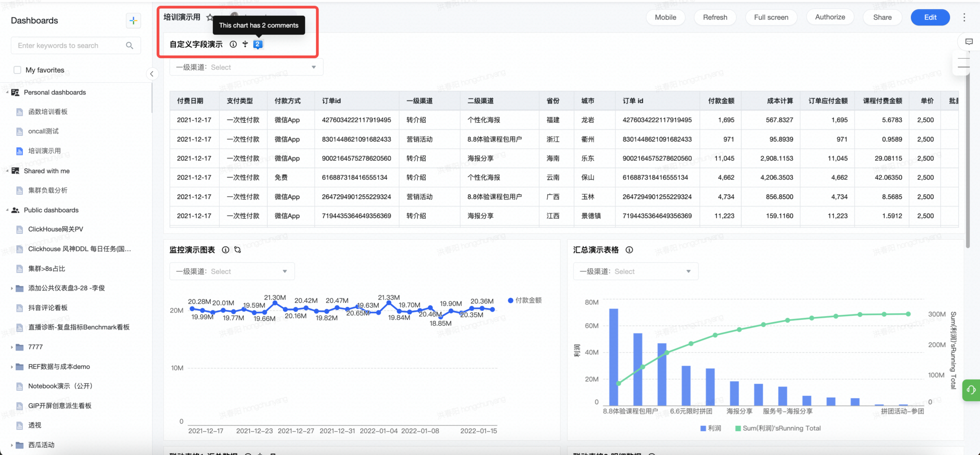Open info icon for 自定义字段演示 chart
The width and height of the screenshot is (980, 455).
click(x=233, y=45)
